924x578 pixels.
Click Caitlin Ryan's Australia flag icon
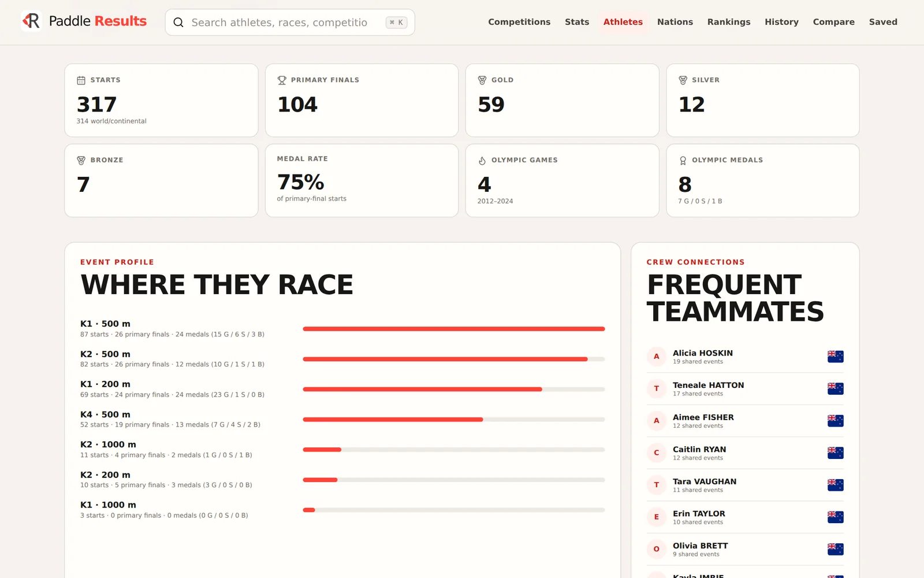[x=835, y=453]
